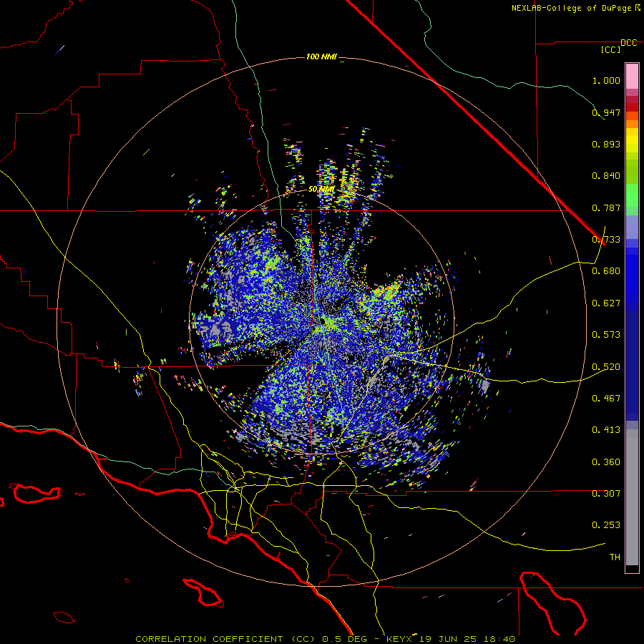Pick the bright green segment of the color bar

tap(632, 195)
